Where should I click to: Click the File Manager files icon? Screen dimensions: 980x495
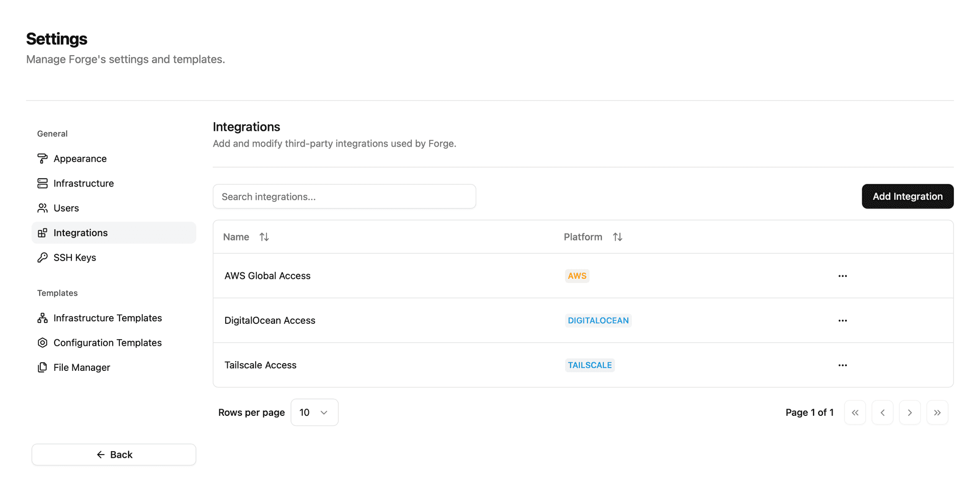(42, 367)
